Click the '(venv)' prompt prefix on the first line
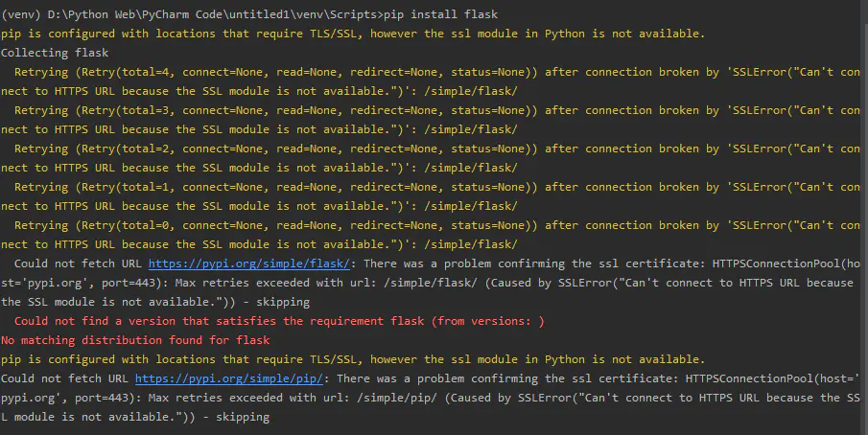The image size is (868, 435). 20,14
